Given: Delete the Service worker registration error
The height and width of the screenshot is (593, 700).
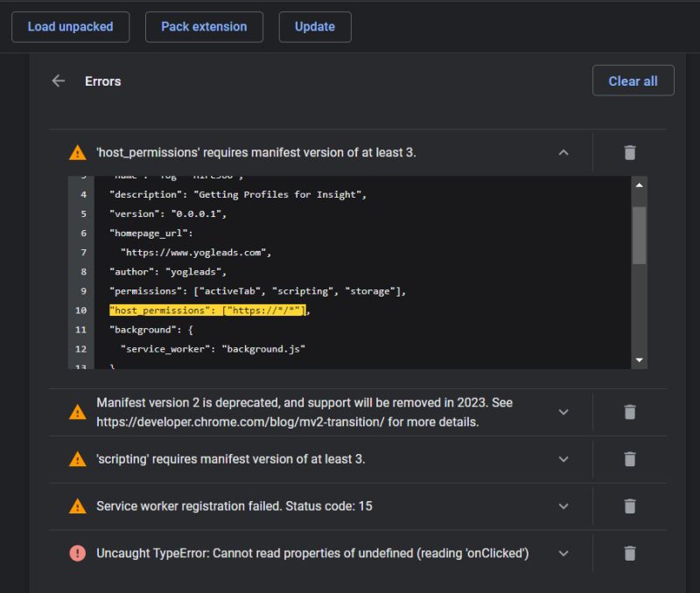Looking at the screenshot, I should [629, 506].
